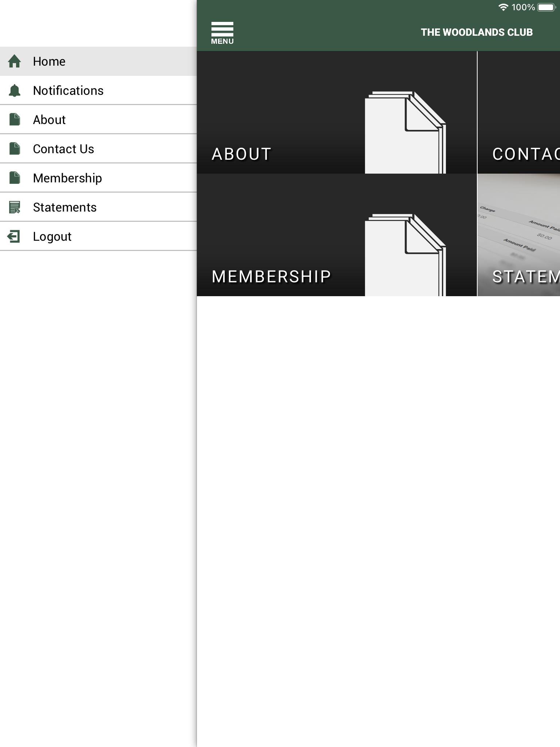Click the Statements invoice icon

[x=15, y=207]
